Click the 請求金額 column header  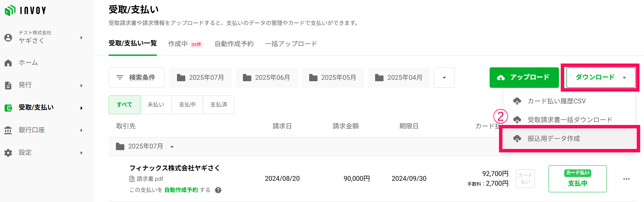pos(346,126)
